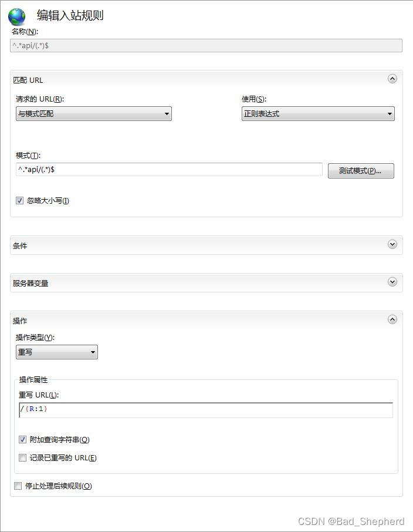This screenshot has height=532, width=413.
Task: Click the globe icon beside 编辑入站规则
Action: click(17, 16)
